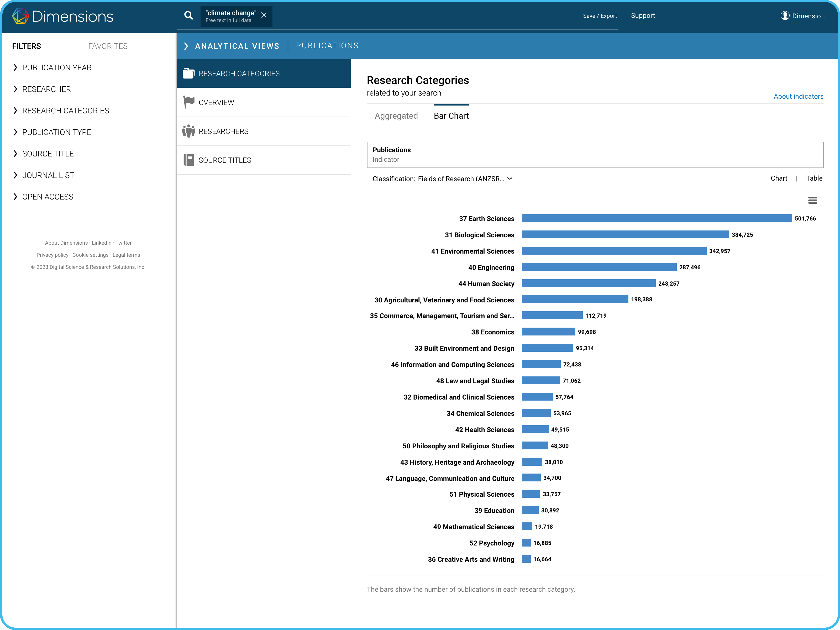
Task: Click the search magnifier icon
Action: coord(188,15)
